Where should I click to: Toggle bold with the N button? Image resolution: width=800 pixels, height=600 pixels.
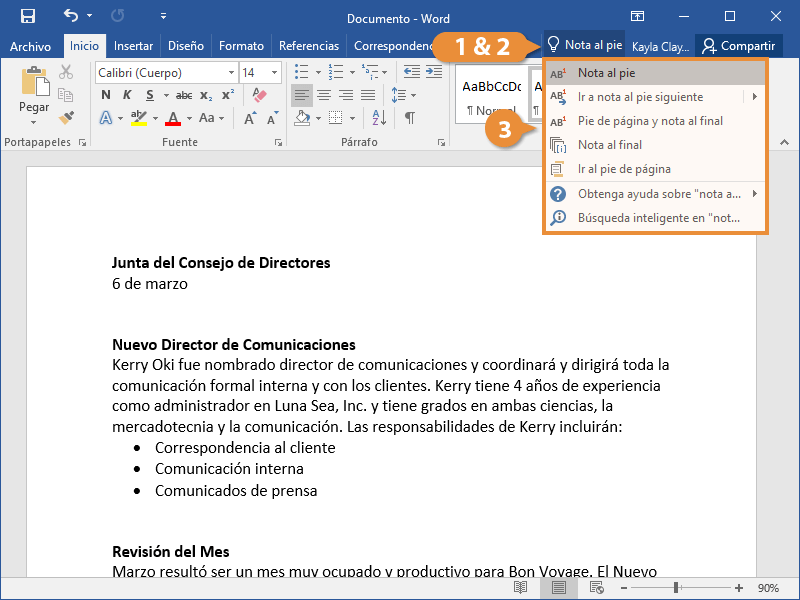coord(106,95)
